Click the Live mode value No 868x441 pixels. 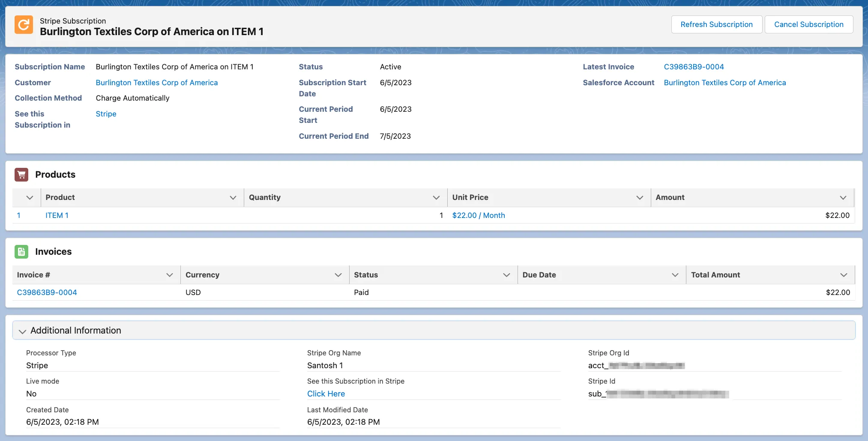click(x=31, y=393)
